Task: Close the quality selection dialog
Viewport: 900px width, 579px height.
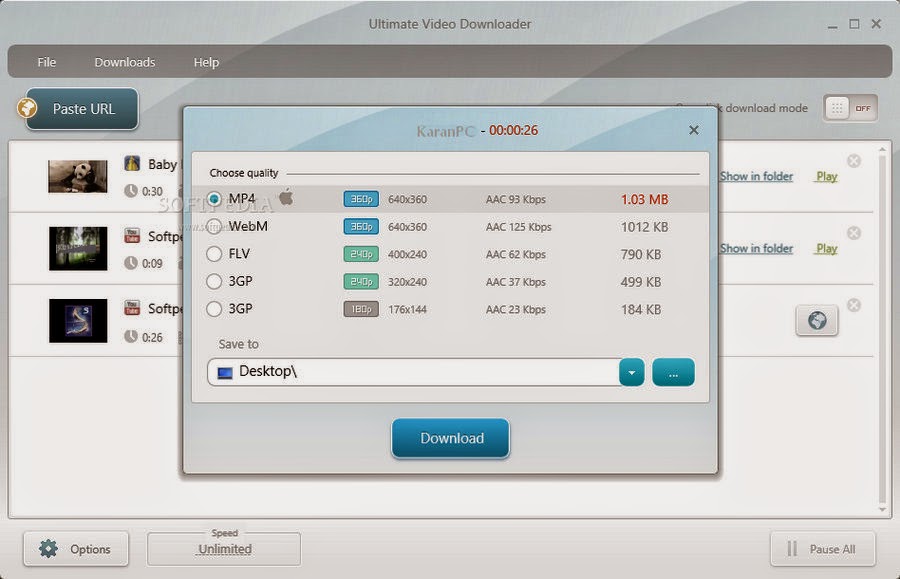Action: 693,130
